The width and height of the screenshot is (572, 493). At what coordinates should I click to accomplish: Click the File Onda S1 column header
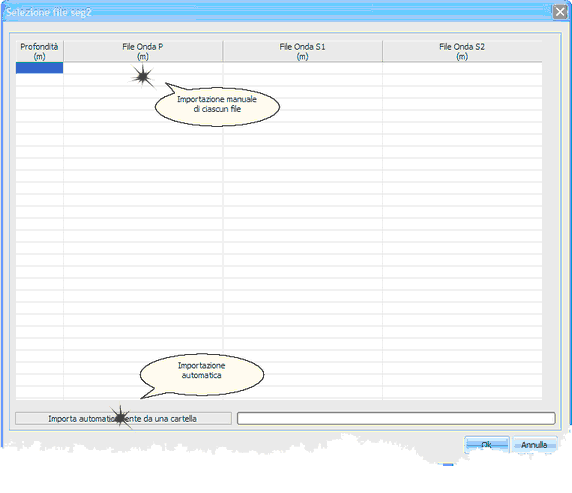tap(302, 51)
